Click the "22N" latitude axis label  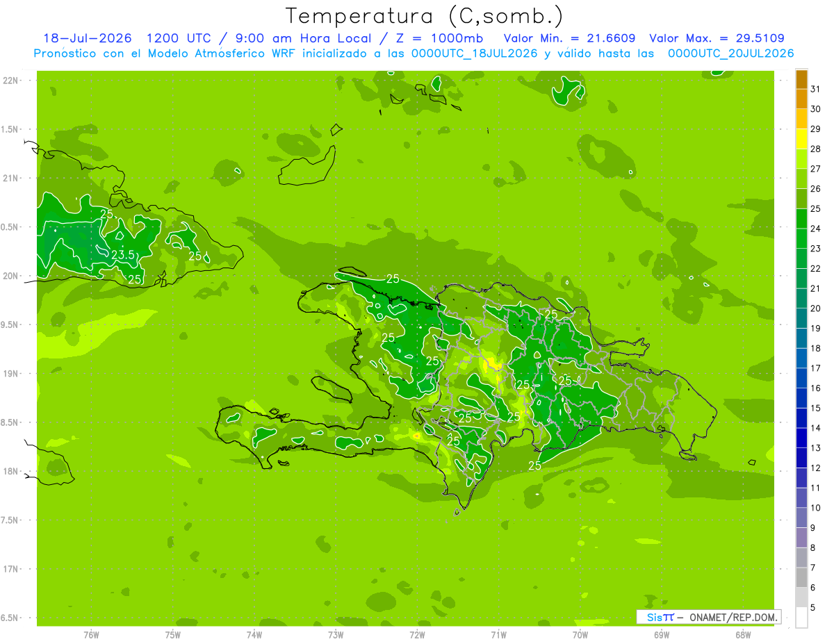11,80
